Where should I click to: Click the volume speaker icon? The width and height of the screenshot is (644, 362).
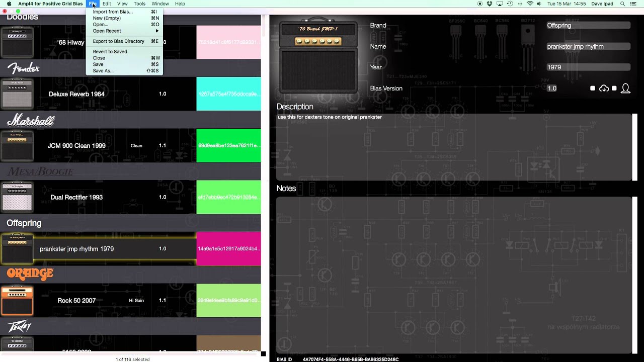[539, 4]
